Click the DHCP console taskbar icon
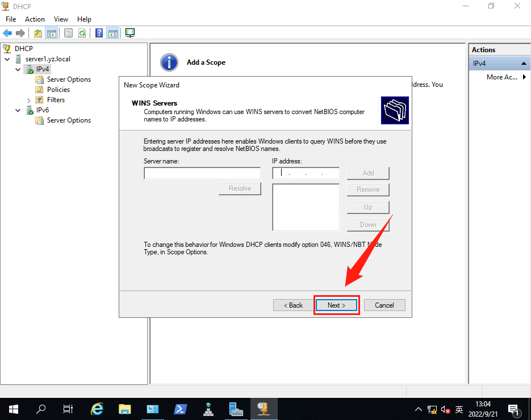Screen dimensions: 531x420 click(x=264, y=409)
